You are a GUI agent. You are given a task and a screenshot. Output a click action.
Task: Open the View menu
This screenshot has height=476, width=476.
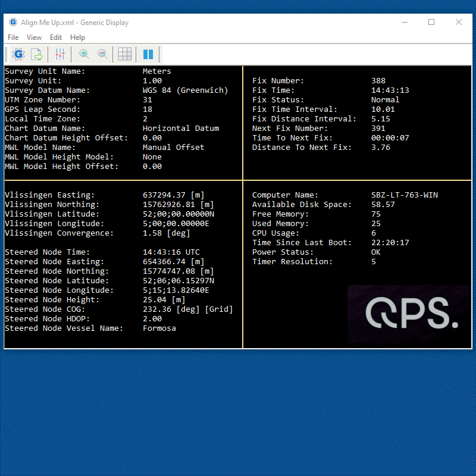[x=34, y=37]
